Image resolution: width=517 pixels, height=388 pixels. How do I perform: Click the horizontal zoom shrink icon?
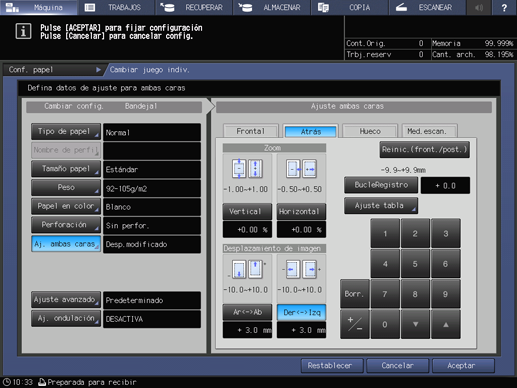point(293,169)
